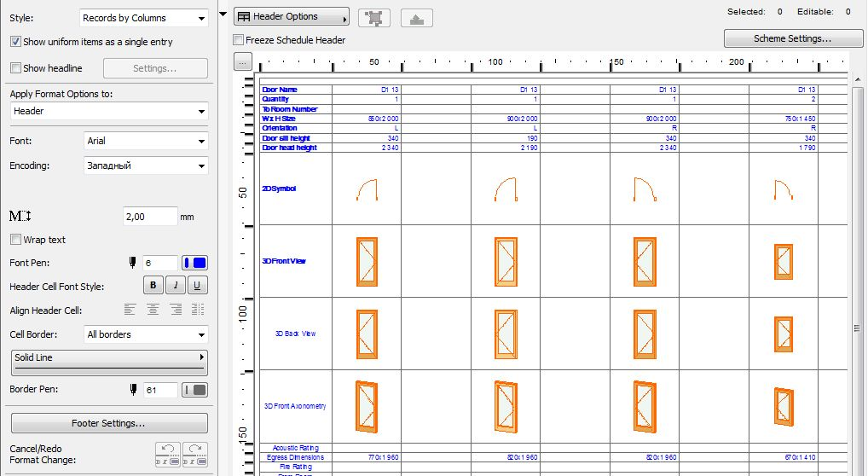Enable Freeze Schedule Header checkbox
This screenshot has width=868, height=476.
tap(239, 40)
